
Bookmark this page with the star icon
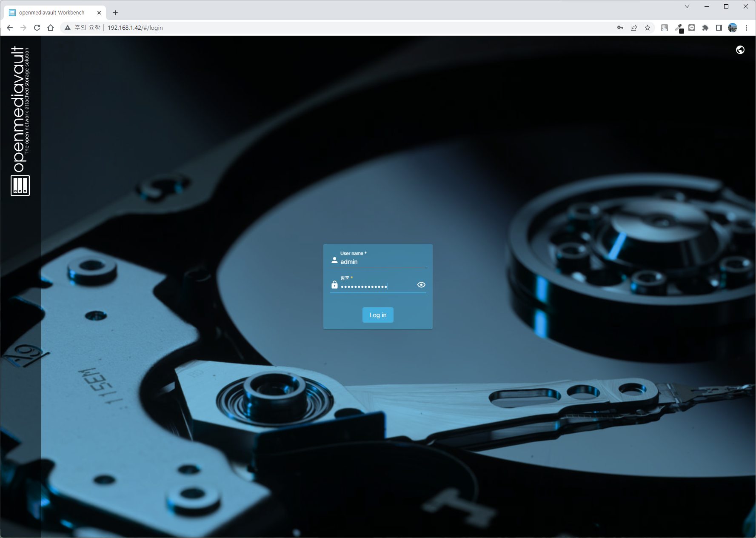648,28
